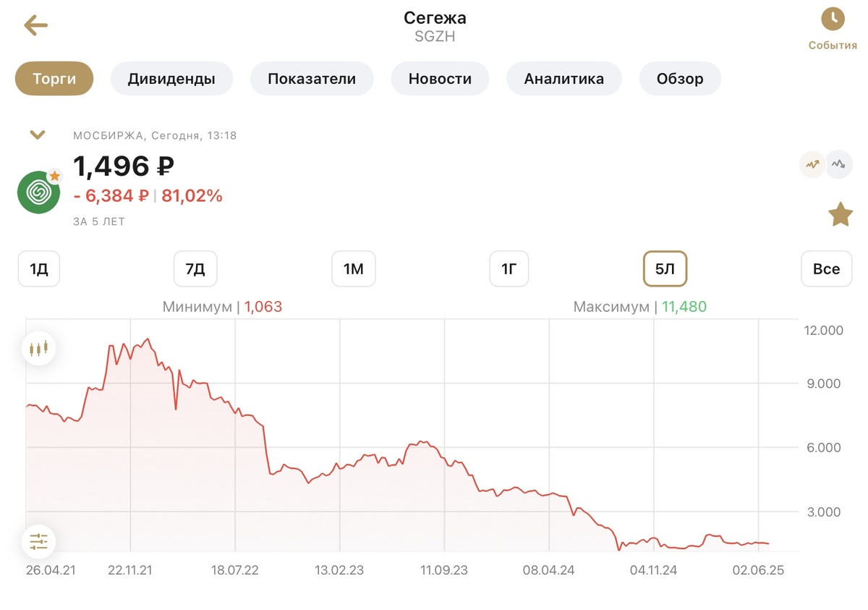Image resolution: width=868 pixels, height=610 pixels.
Task: Switch to the Показатели tab
Action: tap(312, 79)
